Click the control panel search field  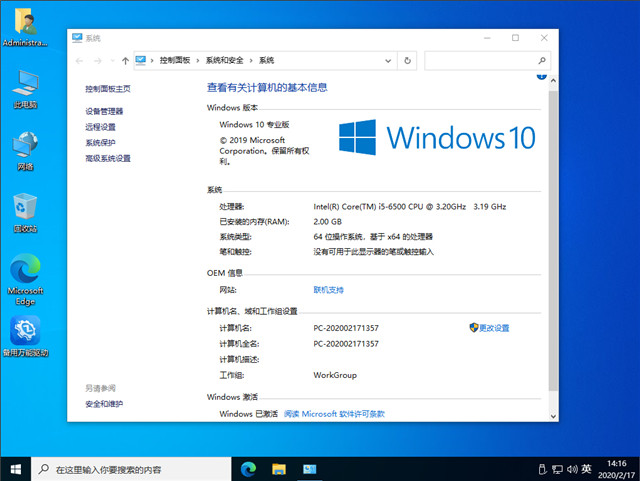[x=488, y=61]
